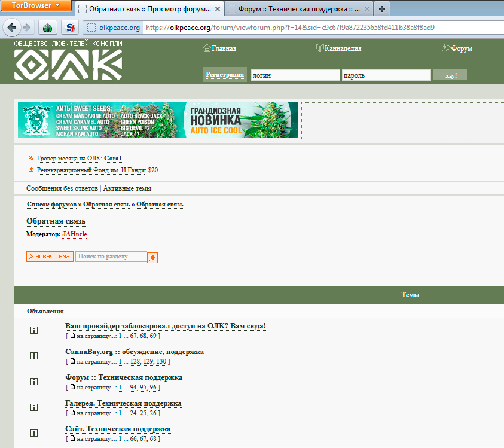Go to page 94 of 'Форум :: Техническая поддержка'

tap(133, 387)
